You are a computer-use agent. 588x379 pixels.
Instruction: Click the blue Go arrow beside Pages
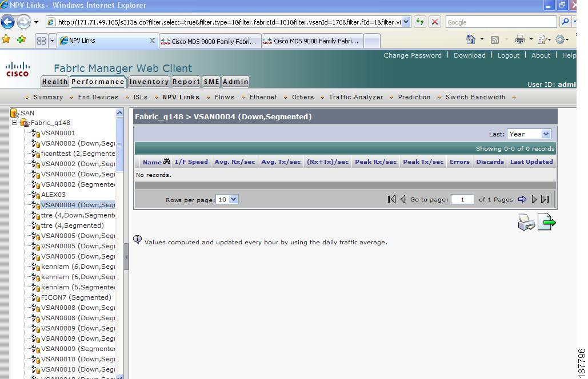pyautogui.click(x=522, y=199)
